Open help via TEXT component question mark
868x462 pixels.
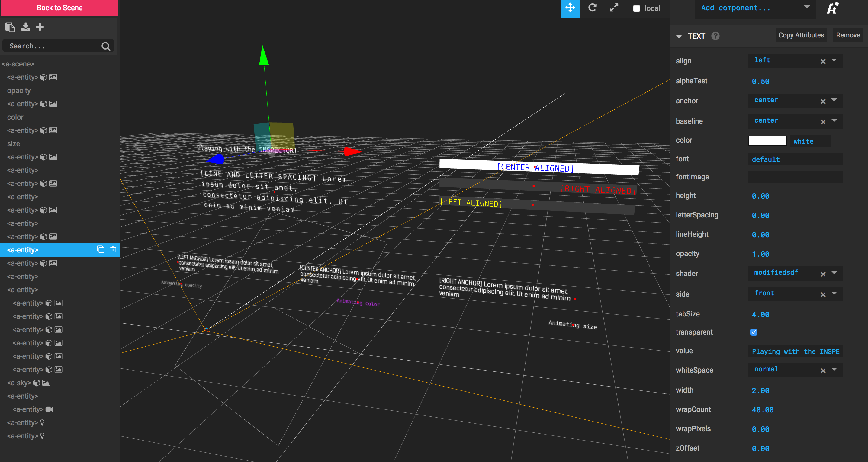(x=715, y=36)
